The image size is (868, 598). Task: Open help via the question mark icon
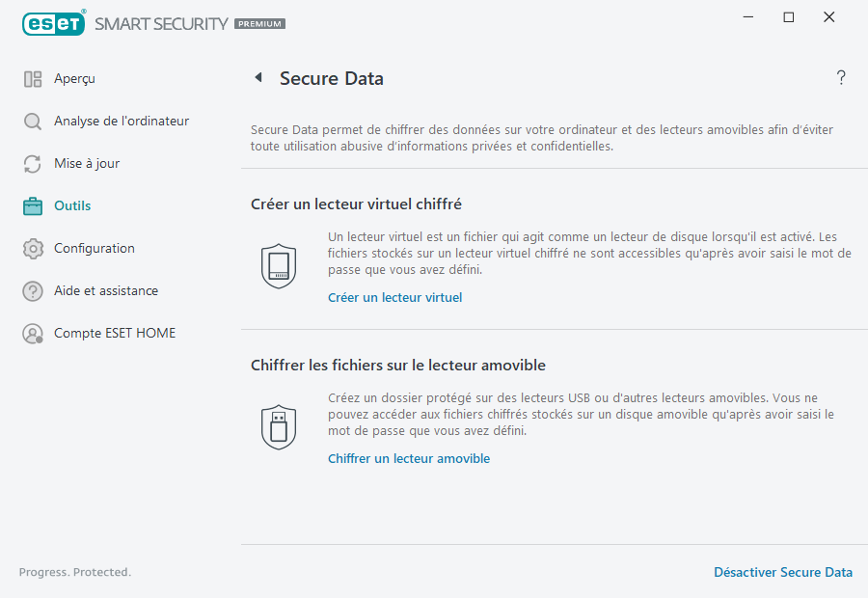pos(840,77)
